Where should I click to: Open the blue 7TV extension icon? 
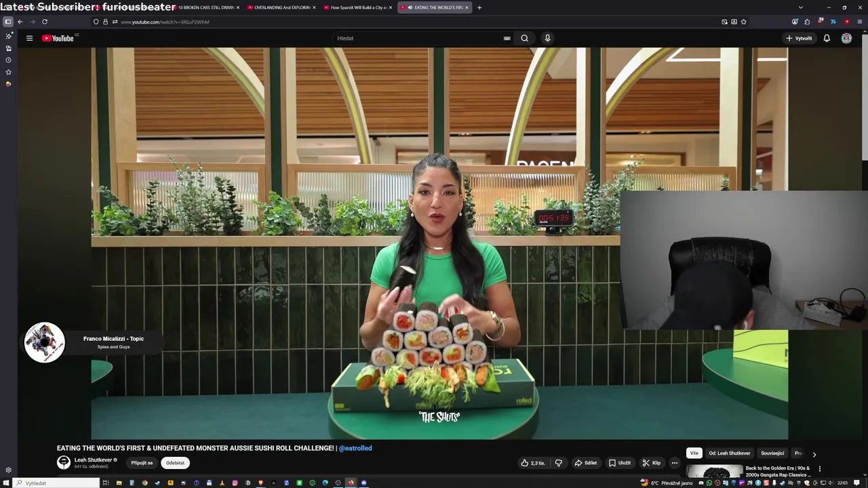(833, 22)
